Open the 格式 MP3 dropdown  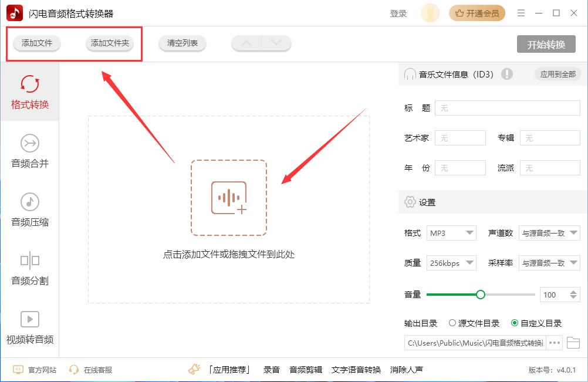(451, 233)
